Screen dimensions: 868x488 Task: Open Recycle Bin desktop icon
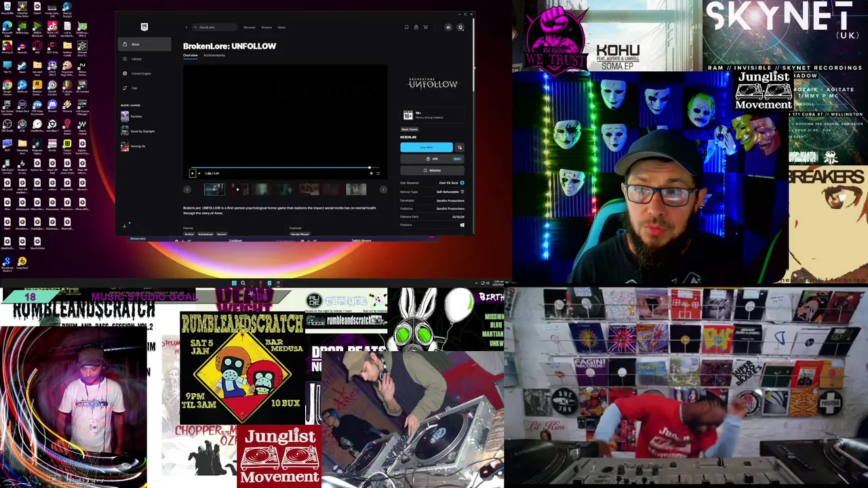tap(7, 8)
